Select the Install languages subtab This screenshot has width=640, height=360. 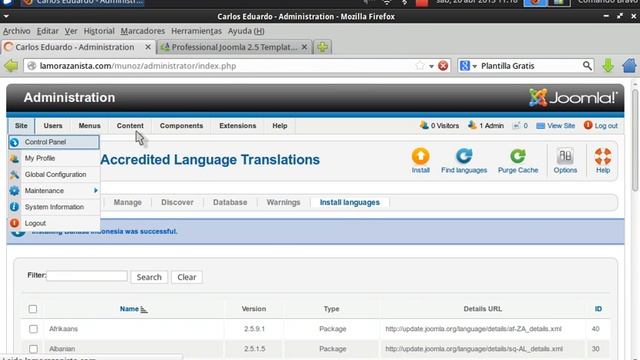pos(349,202)
